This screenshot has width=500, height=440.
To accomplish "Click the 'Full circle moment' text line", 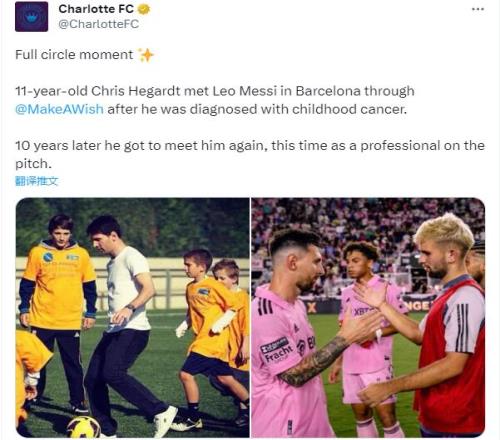I will pos(74,55).
